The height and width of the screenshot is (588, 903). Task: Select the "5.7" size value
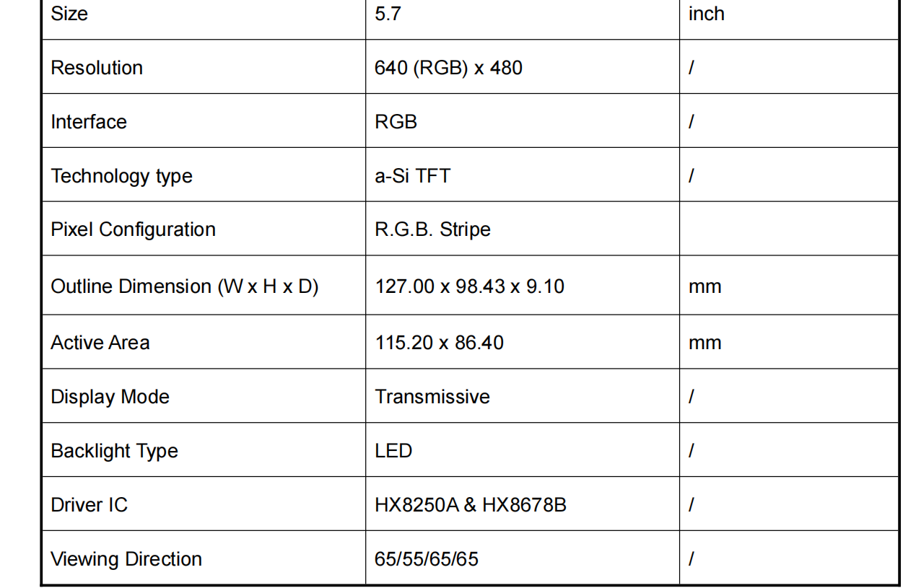click(x=388, y=14)
